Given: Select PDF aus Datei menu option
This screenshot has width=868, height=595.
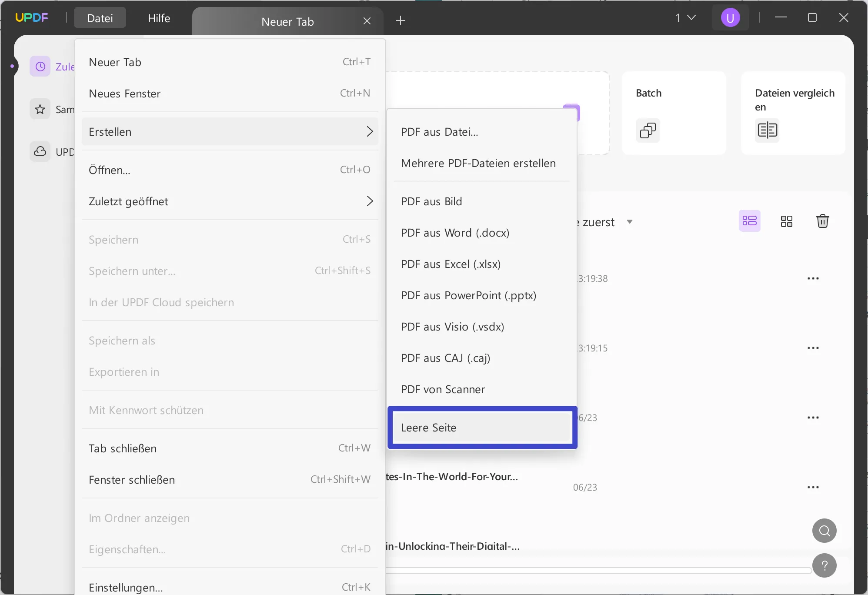Looking at the screenshot, I should 439,131.
